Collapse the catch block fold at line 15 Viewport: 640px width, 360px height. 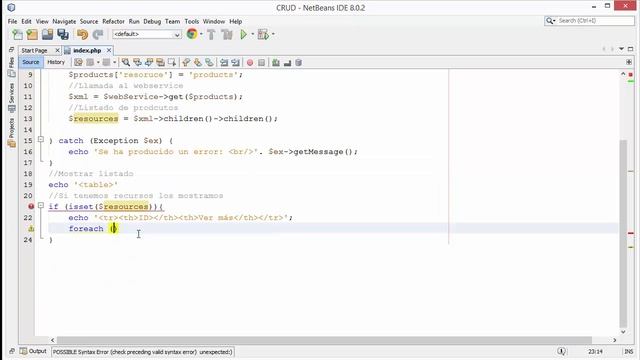coord(40,140)
